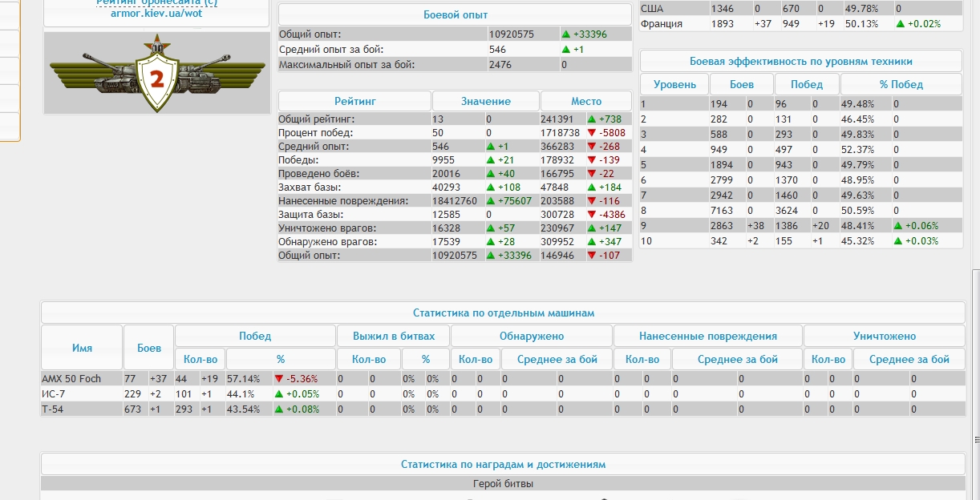The image size is (980, 500).
Task: Click the red arrow beside -4386
Action: tap(592, 215)
